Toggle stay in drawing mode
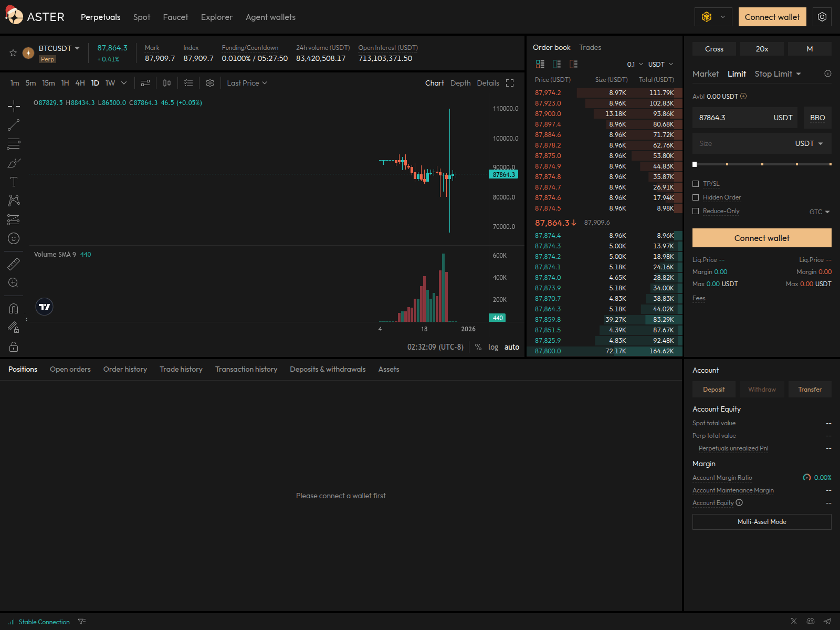840x630 pixels. tap(14, 328)
